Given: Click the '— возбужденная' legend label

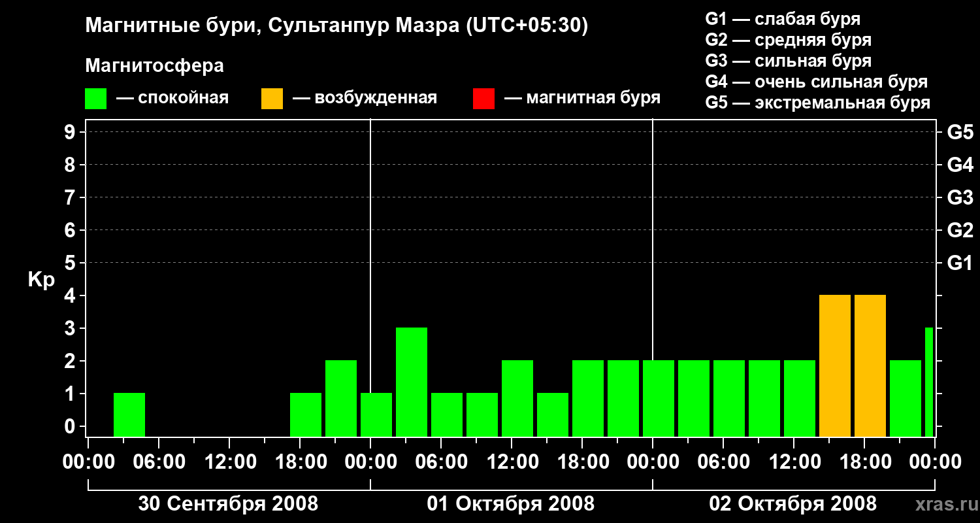Looking at the screenshot, I should [x=365, y=99].
